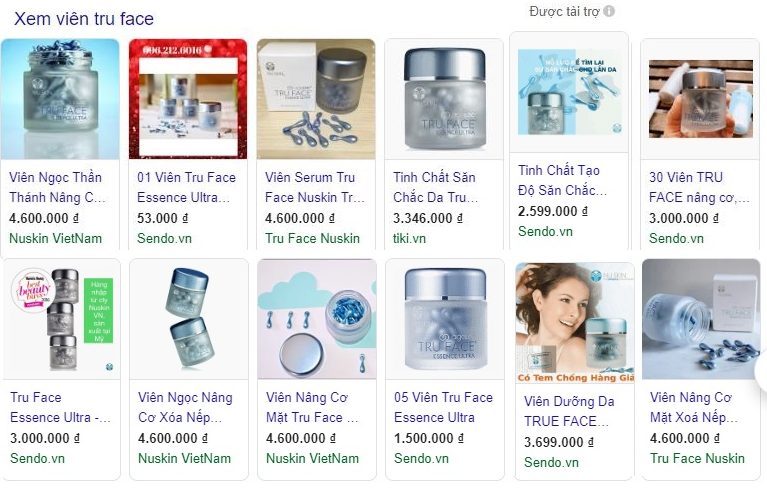Open the 'Viên Nâng Cơ Mặt Tru Face' link
The height and width of the screenshot is (491, 767).
point(312,407)
